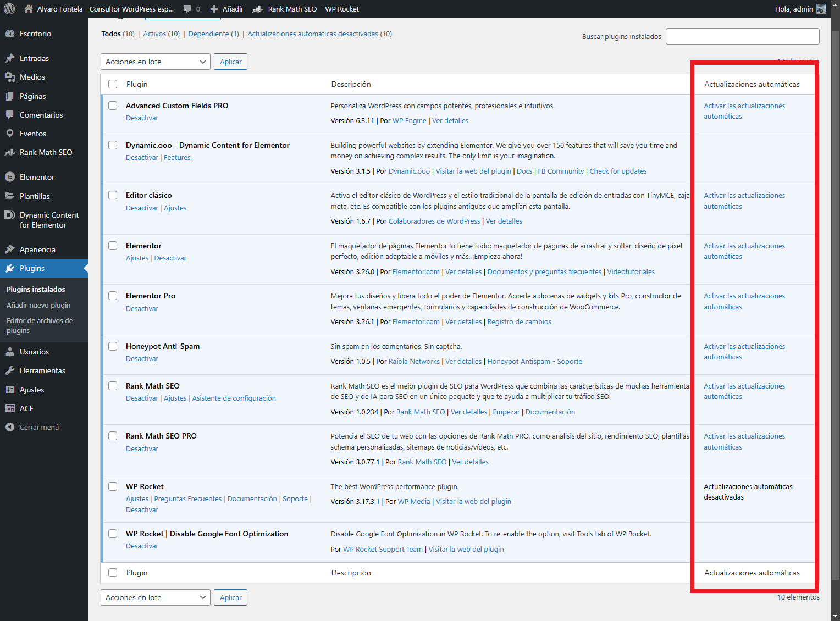Screen dimensions: 840x621
Task: Filter by Actualizaciones automáticas desactivadas
Action: pos(313,34)
